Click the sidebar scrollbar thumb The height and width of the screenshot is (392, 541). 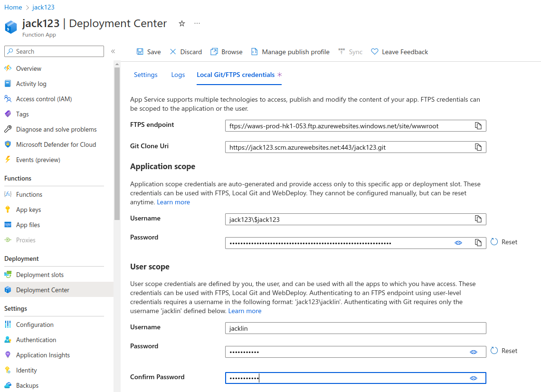tap(117, 143)
